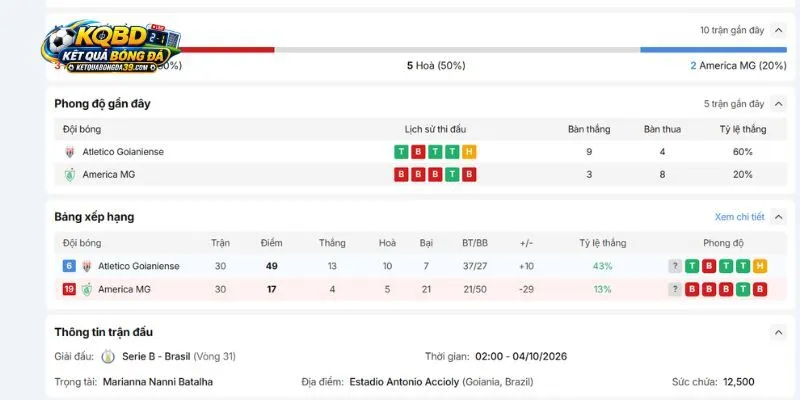Collapse the "Phong độ gần đây" section chevron

(778, 104)
